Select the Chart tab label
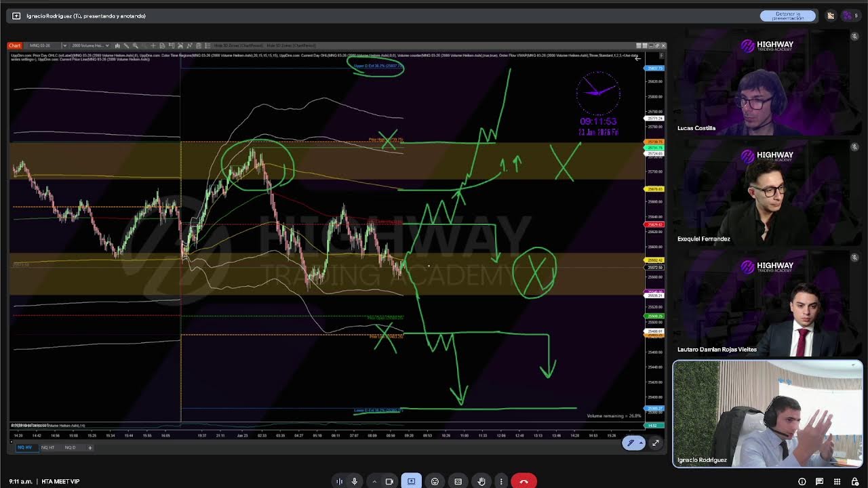 (14, 45)
